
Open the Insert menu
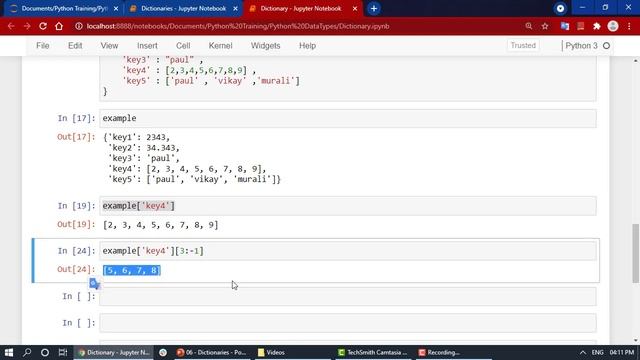click(x=147, y=46)
